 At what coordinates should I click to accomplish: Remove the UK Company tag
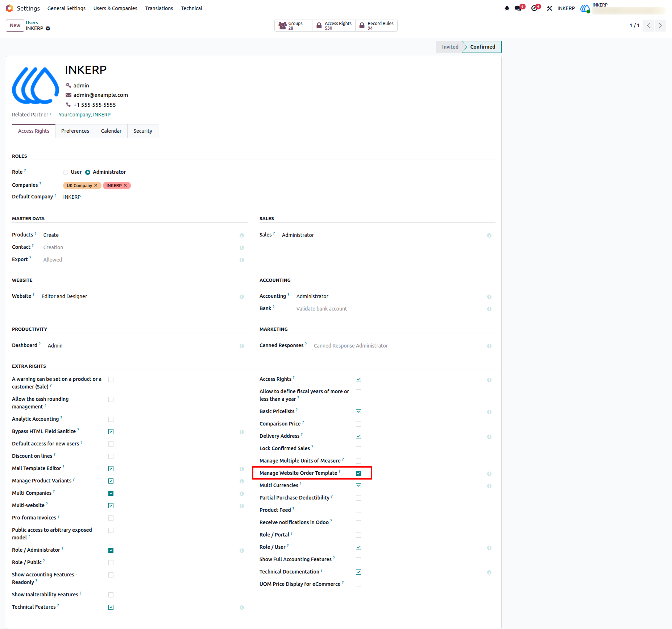pyautogui.click(x=96, y=185)
